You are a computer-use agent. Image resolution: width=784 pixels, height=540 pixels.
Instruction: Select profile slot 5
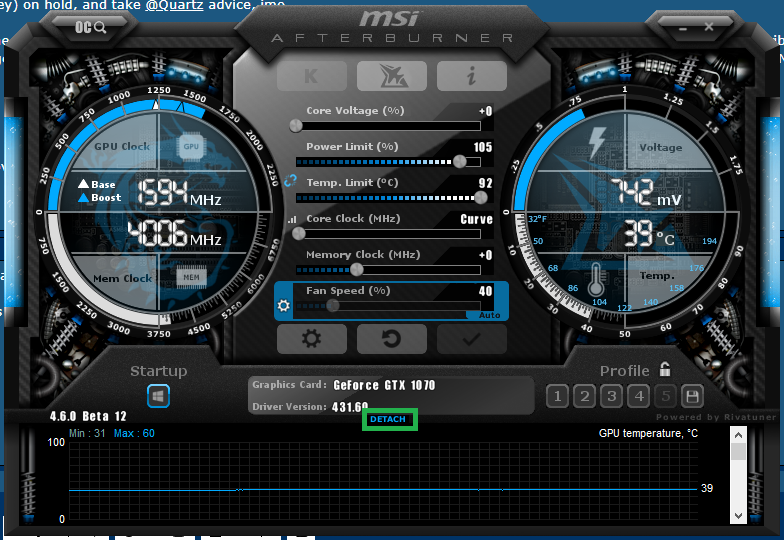point(666,396)
